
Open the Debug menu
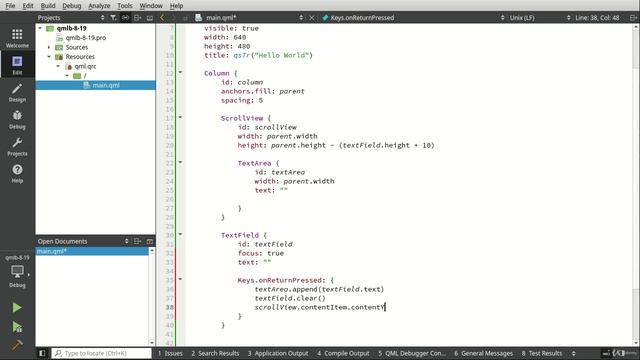point(71,6)
